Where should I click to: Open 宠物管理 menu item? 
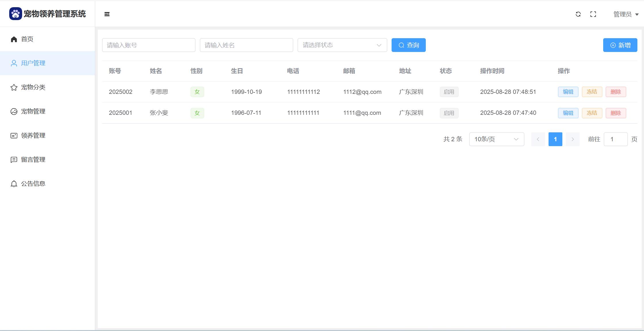(x=33, y=111)
